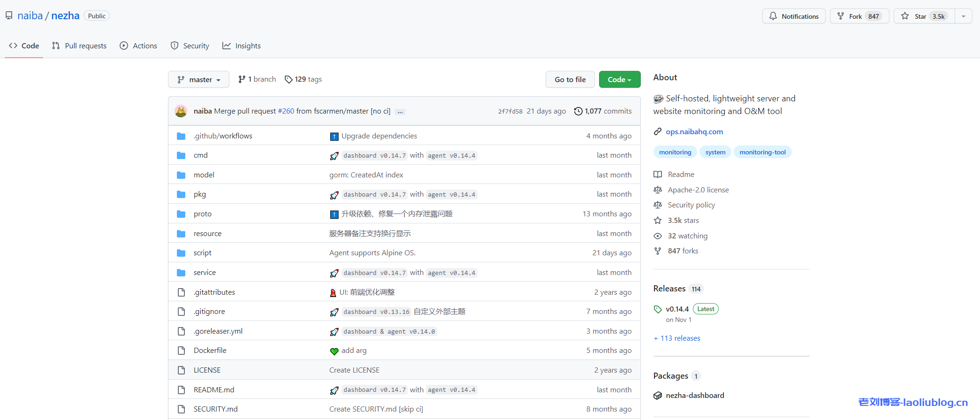Open the script folder
980x420 pixels.
203,253
